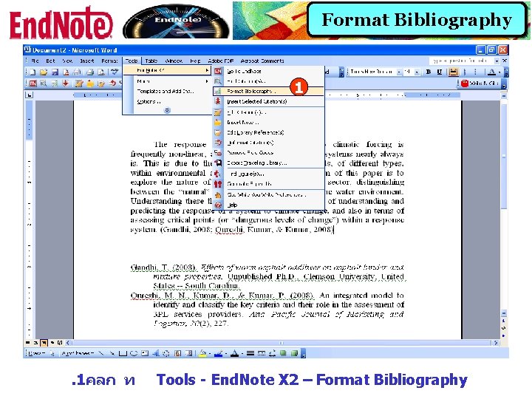Click the Save floppy disk icon
This screenshot has width=532, height=399.
tap(55, 72)
